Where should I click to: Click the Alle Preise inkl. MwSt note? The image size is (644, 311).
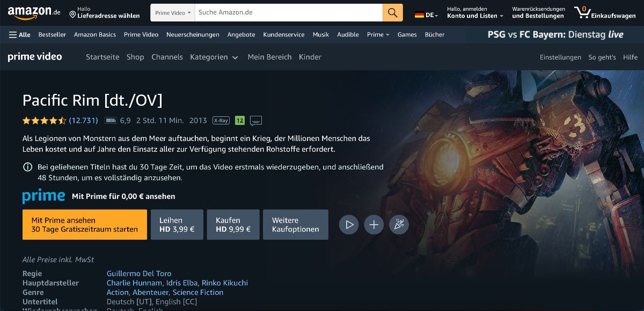click(x=58, y=260)
